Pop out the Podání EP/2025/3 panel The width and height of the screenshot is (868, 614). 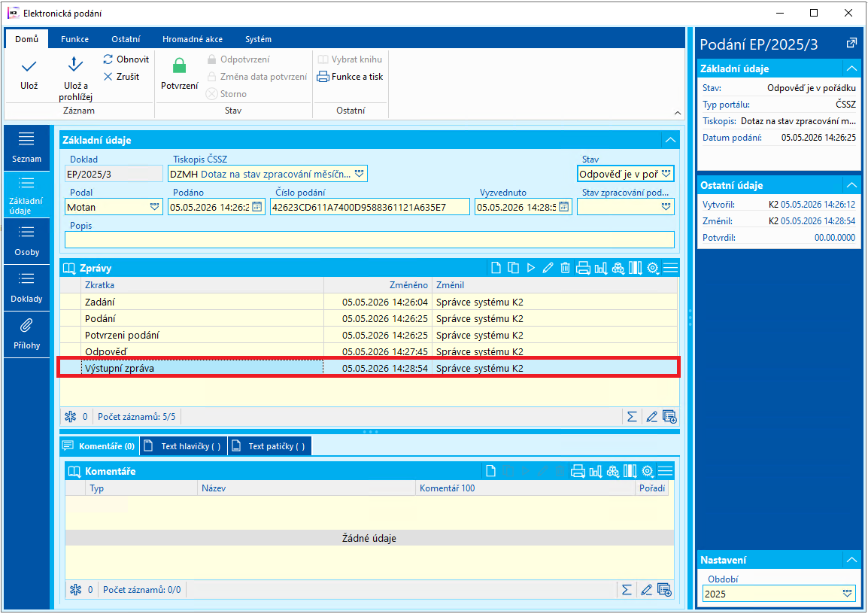851,44
